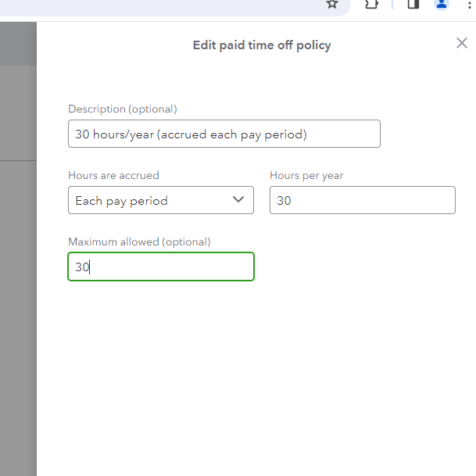Close the Edit paid time off policy panel

[x=462, y=43]
